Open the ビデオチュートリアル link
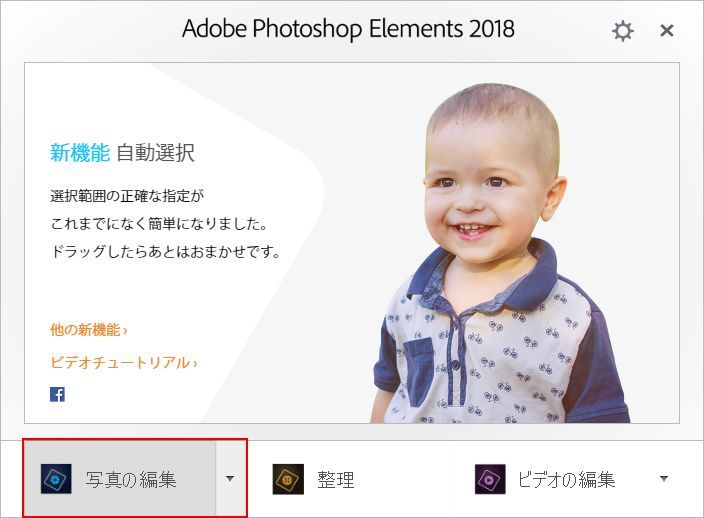704x518 pixels. pyautogui.click(x=123, y=362)
